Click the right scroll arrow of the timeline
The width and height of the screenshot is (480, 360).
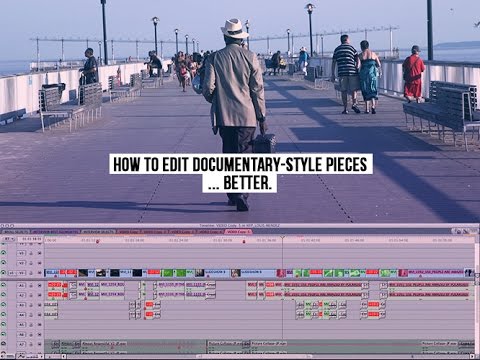[472, 357]
